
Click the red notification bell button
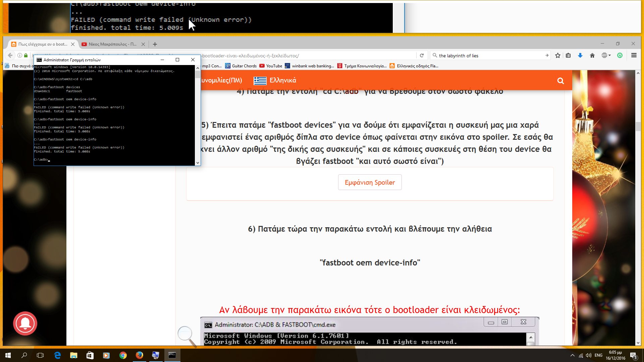25,323
